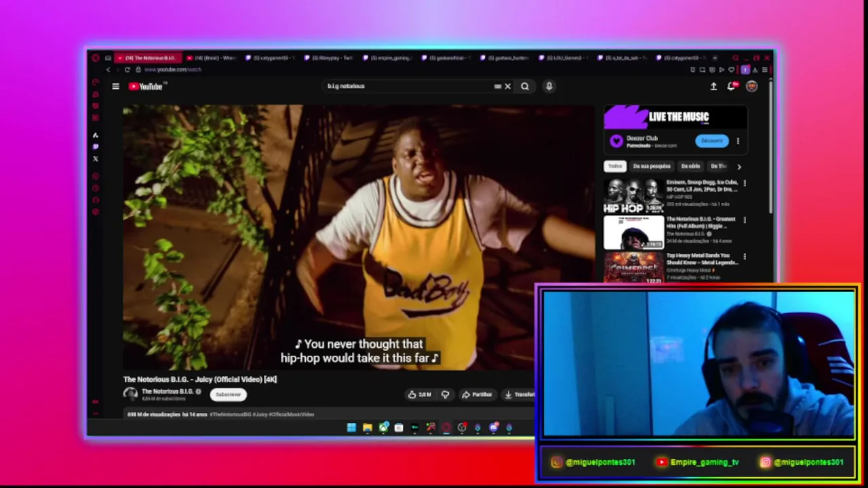This screenshot has height=488, width=868.
Task: Open The Notorious B.I.G. channel avatar
Action: [x=130, y=394]
